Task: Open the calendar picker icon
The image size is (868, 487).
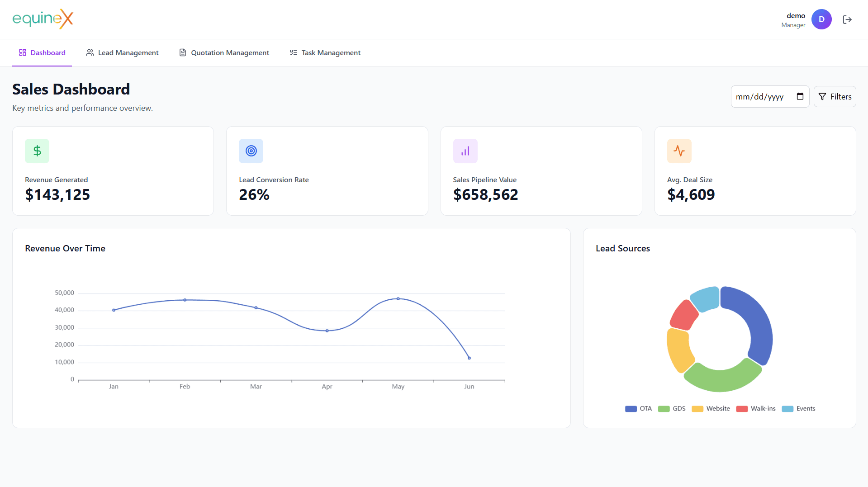Action: [800, 96]
